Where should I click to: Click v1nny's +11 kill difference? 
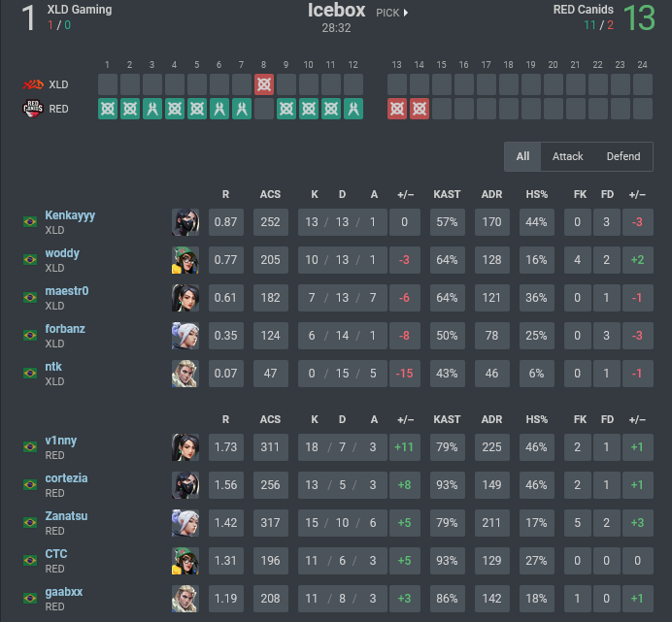click(405, 446)
